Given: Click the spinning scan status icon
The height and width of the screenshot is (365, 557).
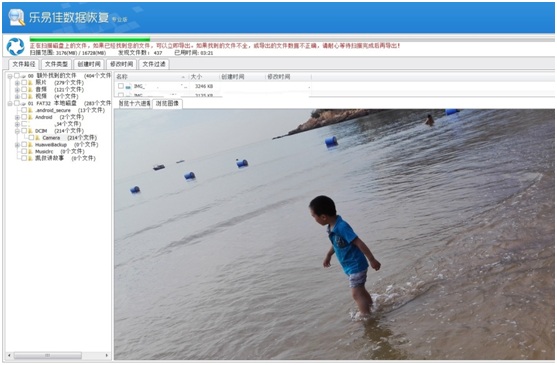Looking at the screenshot, I should [16, 47].
